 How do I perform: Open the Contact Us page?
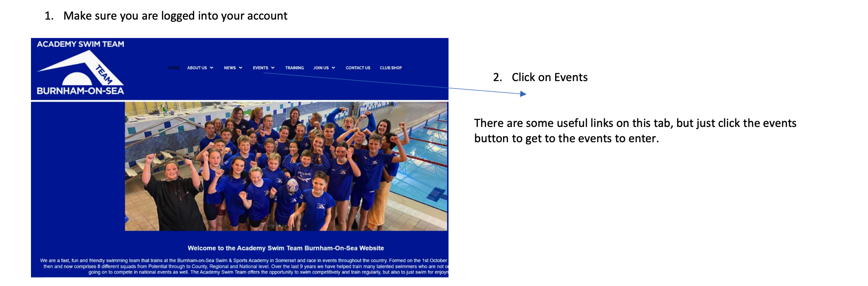[x=358, y=68]
